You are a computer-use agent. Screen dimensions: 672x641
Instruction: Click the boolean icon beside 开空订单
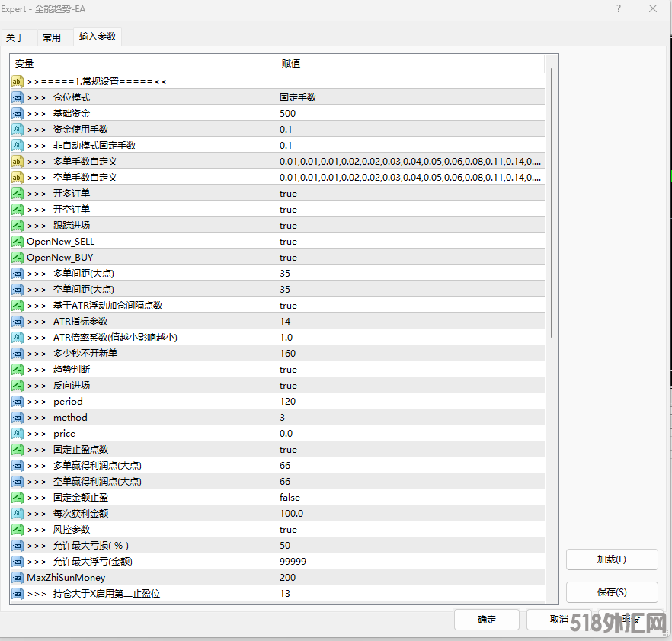[17, 210]
